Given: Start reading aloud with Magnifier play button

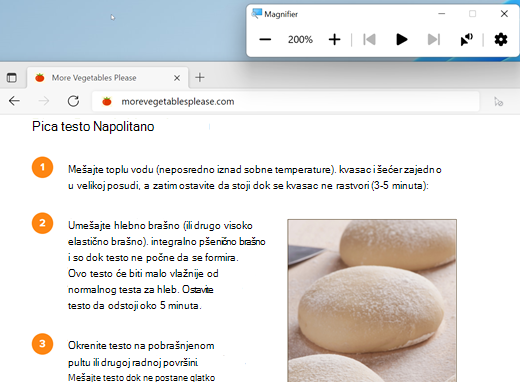Looking at the screenshot, I should pyautogui.click(x=402, y=39).
